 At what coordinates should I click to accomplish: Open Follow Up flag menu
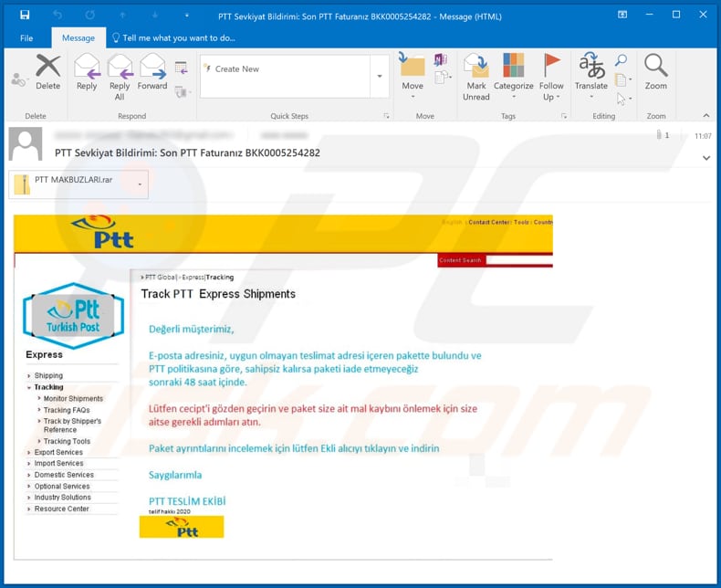coord(551,78)
